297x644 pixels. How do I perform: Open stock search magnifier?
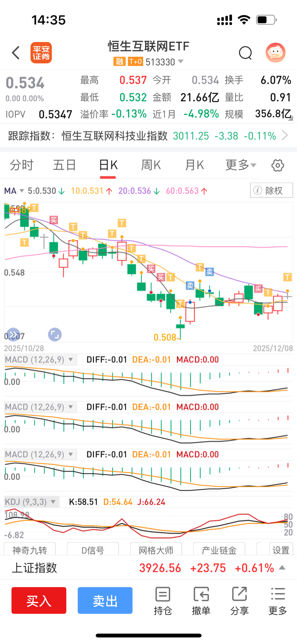pyautogui.click(x=245, y=53)
